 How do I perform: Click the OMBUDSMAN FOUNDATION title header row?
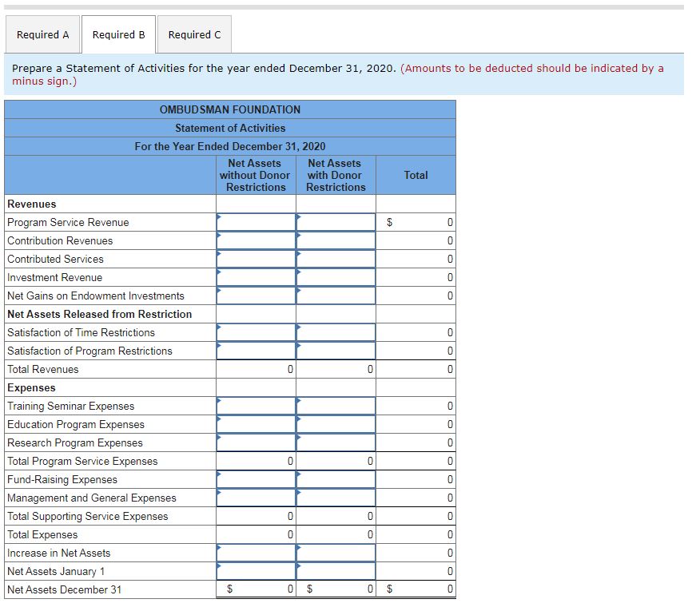click(230, 109)
